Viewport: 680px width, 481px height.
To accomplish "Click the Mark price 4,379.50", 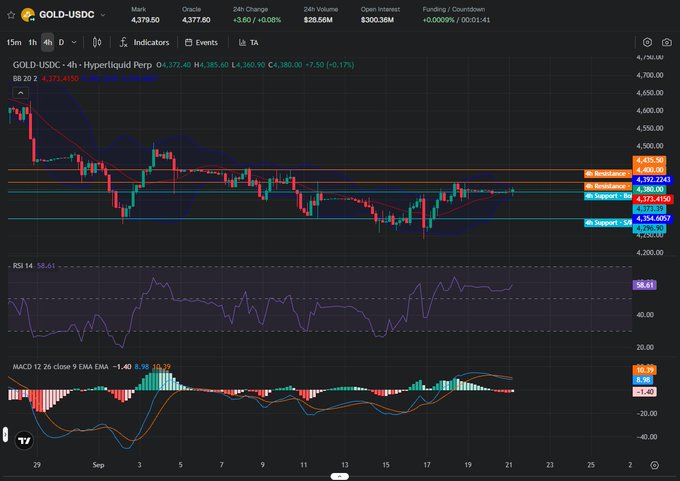I will tap(145, 20).
